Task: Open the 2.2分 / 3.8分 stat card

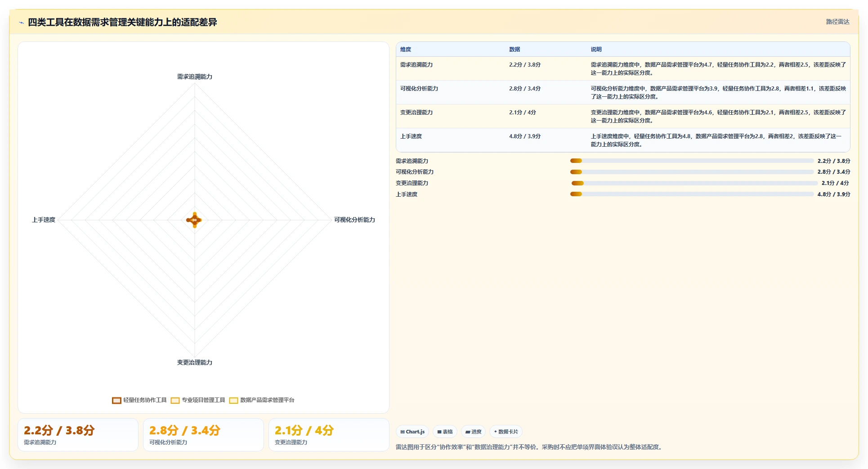Action: click(x=78, y=435)
